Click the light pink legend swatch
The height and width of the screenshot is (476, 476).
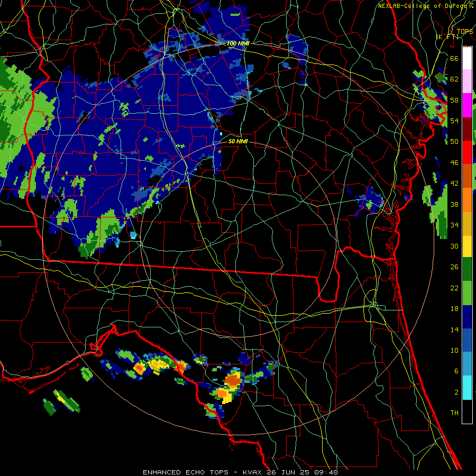[467, 81]
